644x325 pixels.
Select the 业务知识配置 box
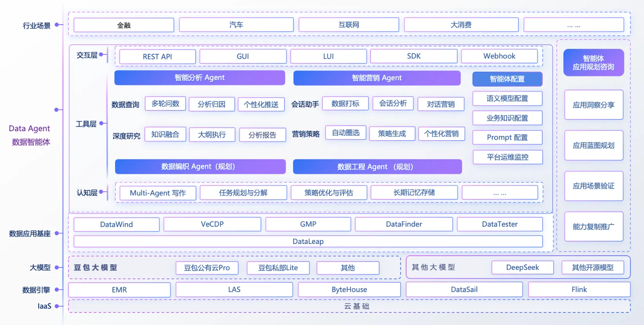[507, 118]
